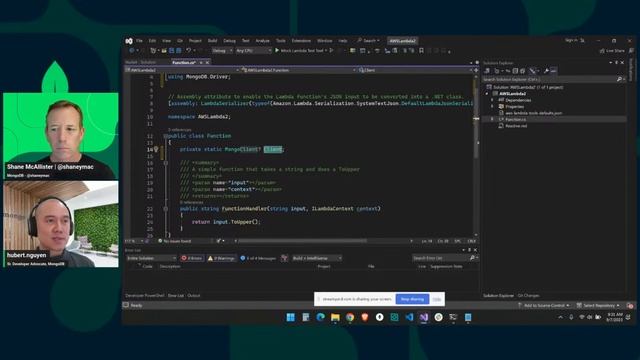The width and height of the screenshot is (640, 360).
Task: Switch to the Output tab
Action: (194, 296)
